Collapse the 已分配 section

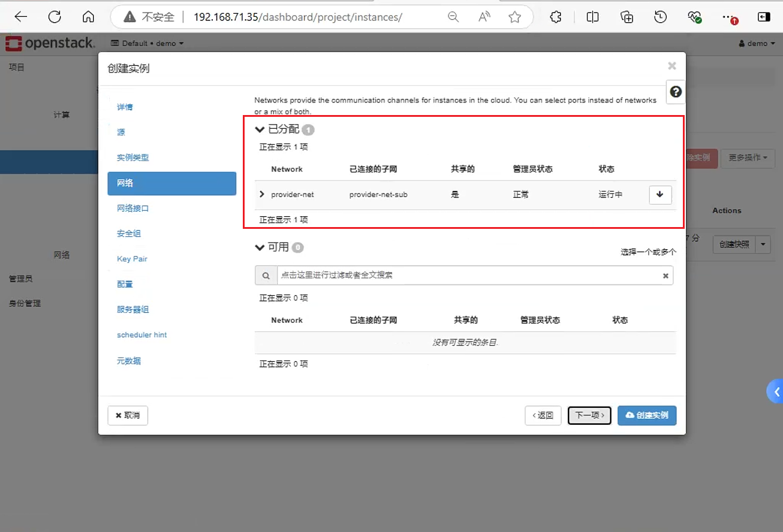(x=260, y=129)
